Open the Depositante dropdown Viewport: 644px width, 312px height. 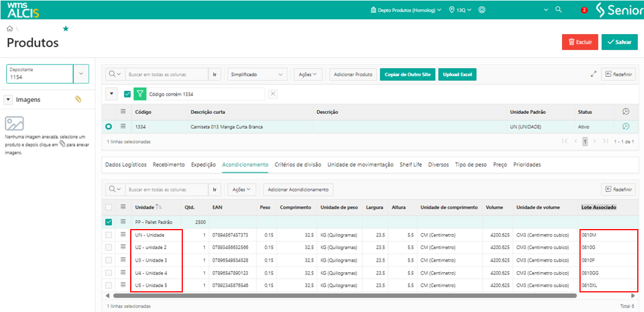(x=81, y=74)
